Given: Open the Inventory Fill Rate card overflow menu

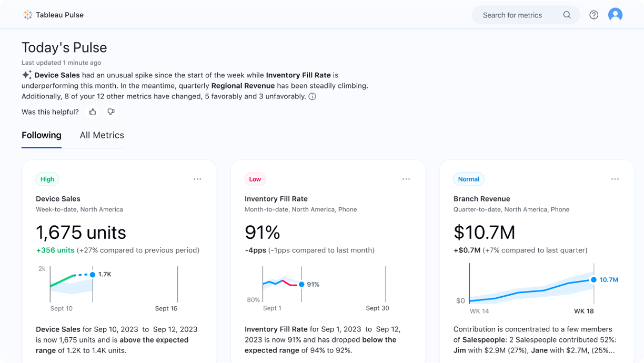Looking at the screenshot, I should [x=406, y=179].
